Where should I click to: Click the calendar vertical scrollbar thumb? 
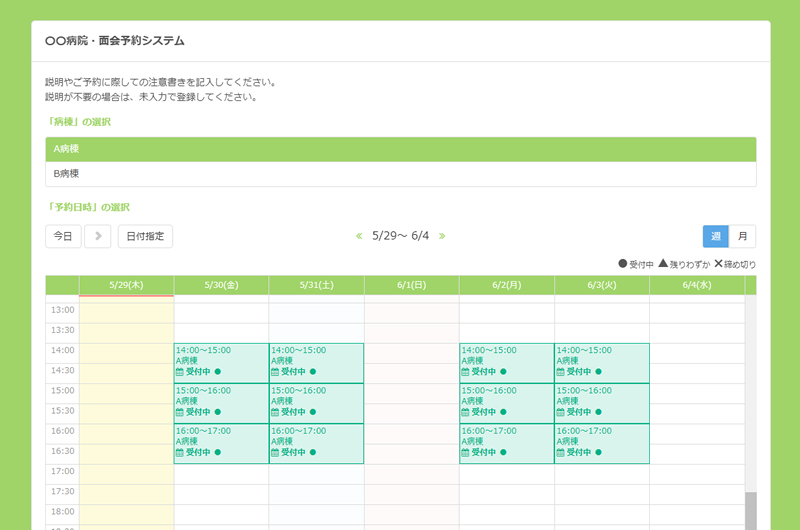click(750, 510)
